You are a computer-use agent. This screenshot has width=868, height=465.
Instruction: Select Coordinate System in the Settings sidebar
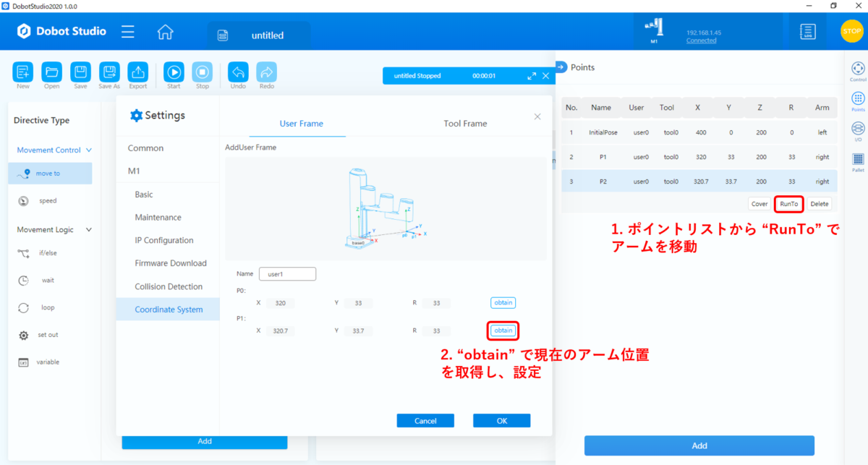click(x=168, y=309)
